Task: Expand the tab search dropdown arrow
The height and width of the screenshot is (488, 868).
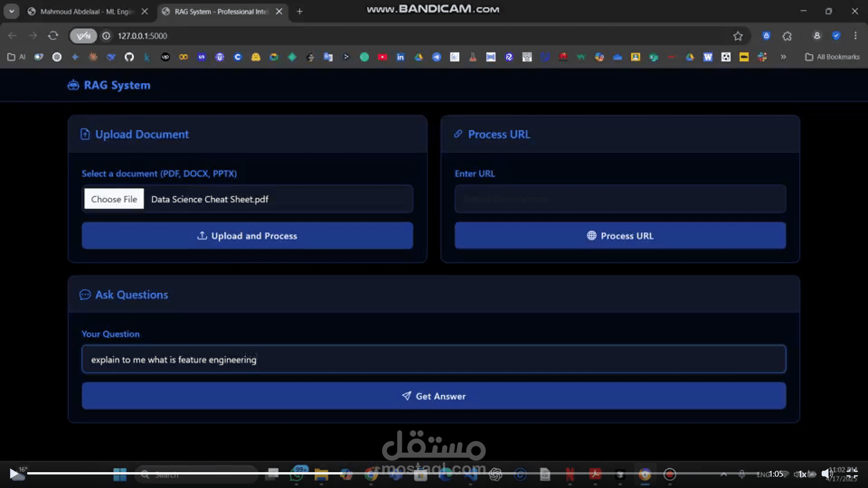Action: (11, 11)
